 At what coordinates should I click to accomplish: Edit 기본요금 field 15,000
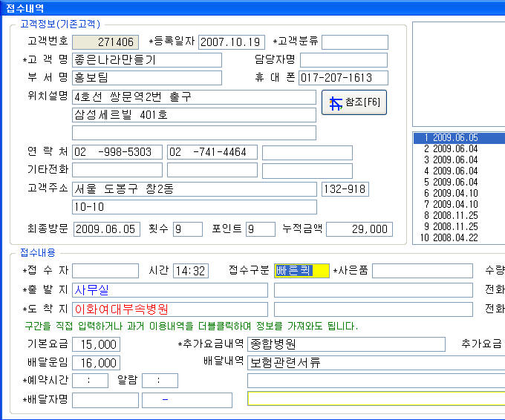96,344
